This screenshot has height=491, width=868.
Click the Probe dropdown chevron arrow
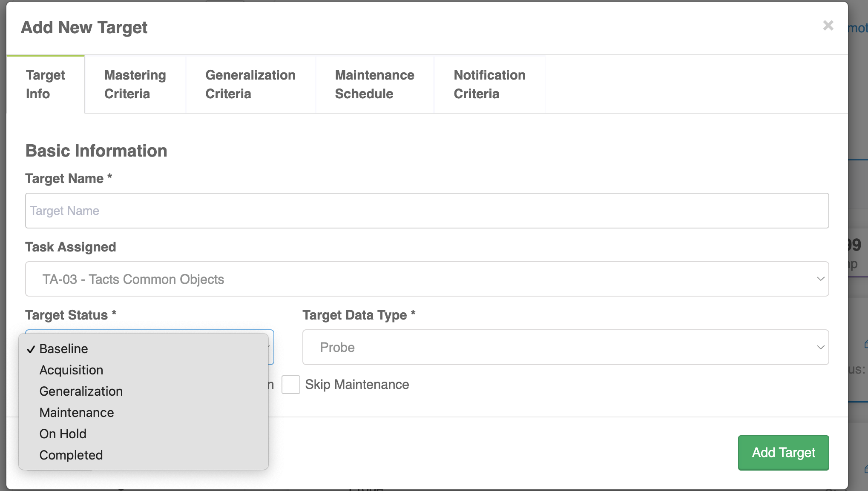[x=820, y=347]
